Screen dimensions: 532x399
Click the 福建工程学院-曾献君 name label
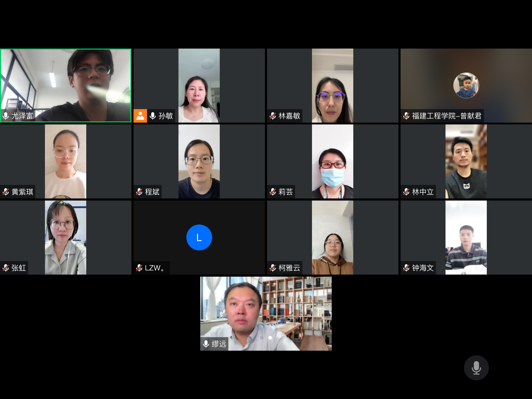point(447,116)
